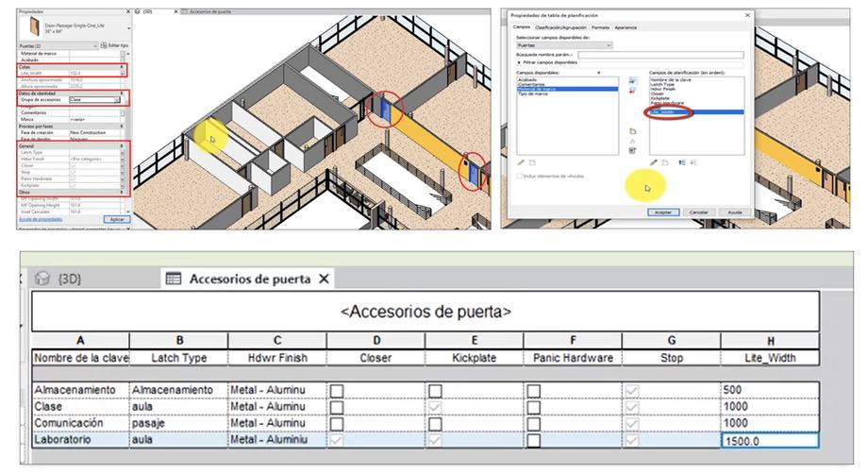Select Material de marco in available fields
Screen dimensions: 868x474
[567, 89]
